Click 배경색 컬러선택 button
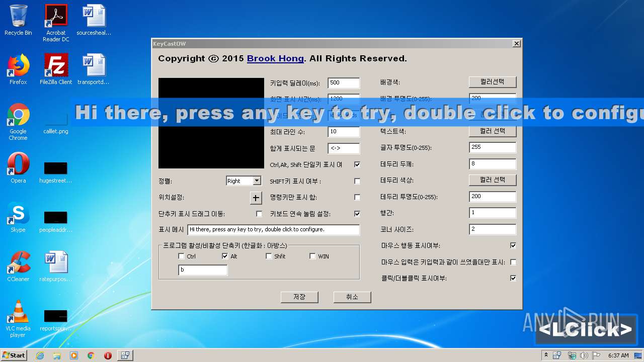The image size is (644, 362). click(493, 82)
